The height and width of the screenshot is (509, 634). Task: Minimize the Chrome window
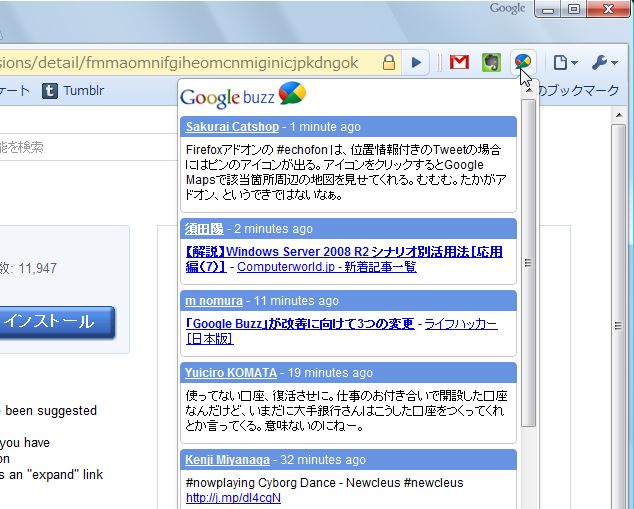tap(548, 10)
